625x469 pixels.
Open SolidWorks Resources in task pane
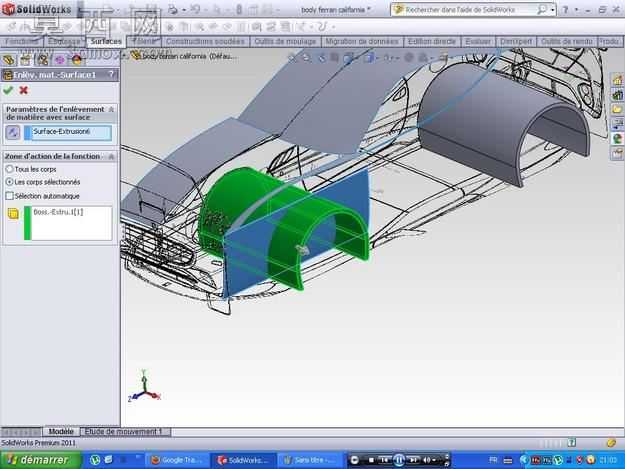pyautogui.click(x=617, y=80)
